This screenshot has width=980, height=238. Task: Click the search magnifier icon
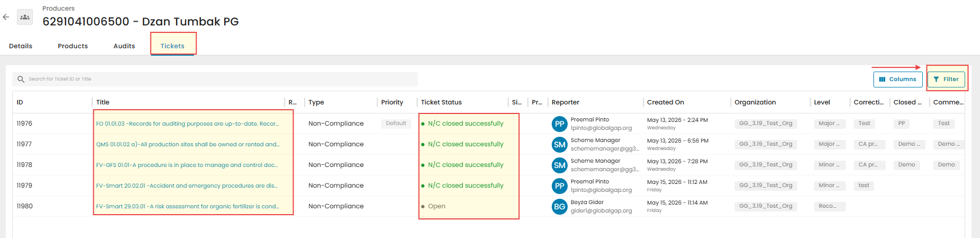click(21, 79)
